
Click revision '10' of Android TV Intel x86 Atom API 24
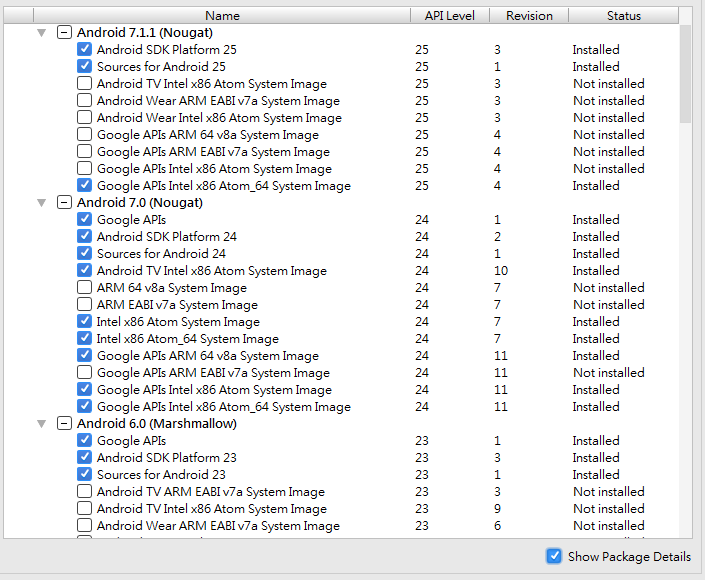[501, 271]
